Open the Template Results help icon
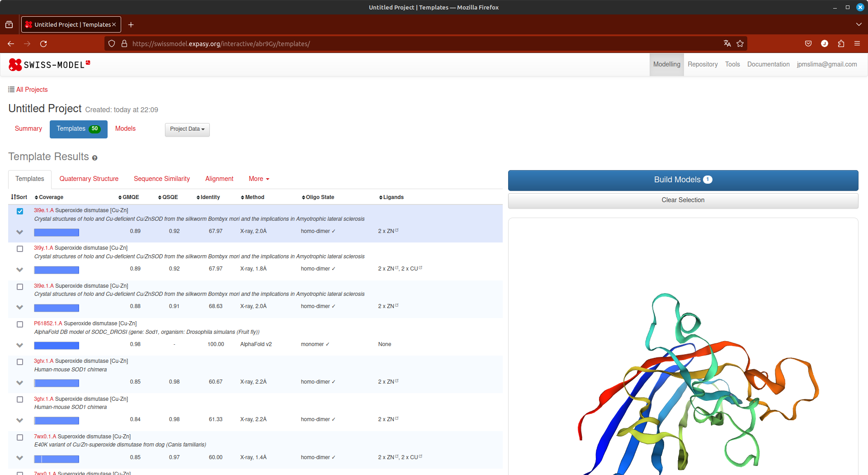The image size is (868, 475). point(94,158)
